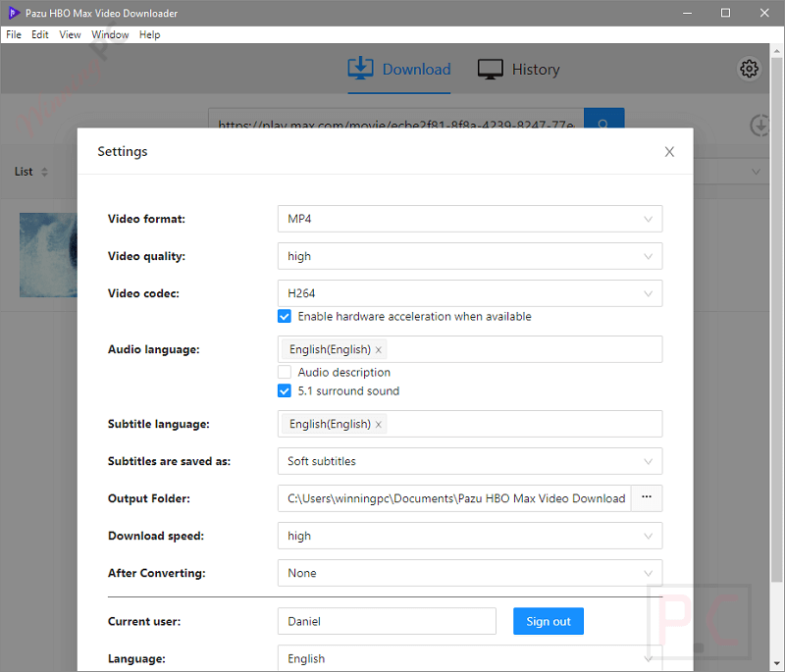Viewport: 785px width, 672px height.
Task: Maximize the application window
Action: pos(725,13)
